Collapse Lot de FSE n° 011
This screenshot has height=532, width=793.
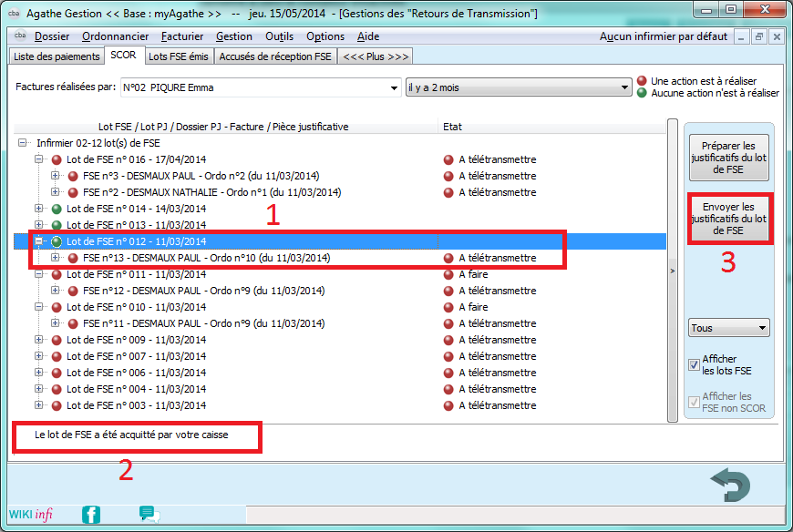coord(38,274)
